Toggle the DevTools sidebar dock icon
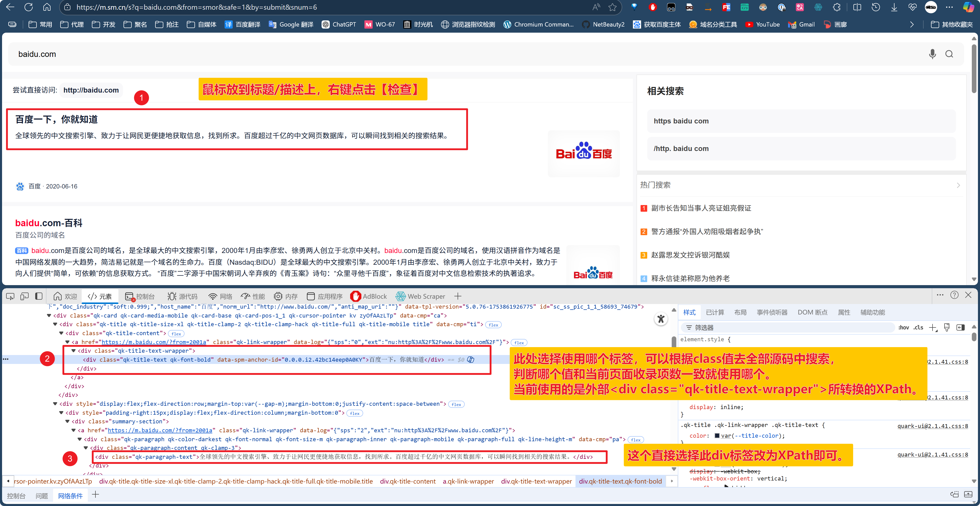Image resolution: width=980 pixels, height=506 pixels. pos(39,296)
